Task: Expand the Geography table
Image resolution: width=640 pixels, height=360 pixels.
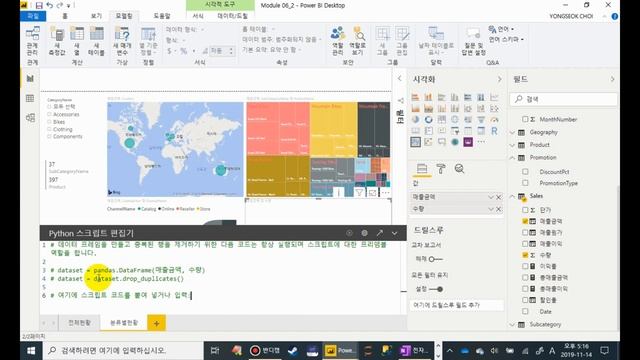Action: 513,133
